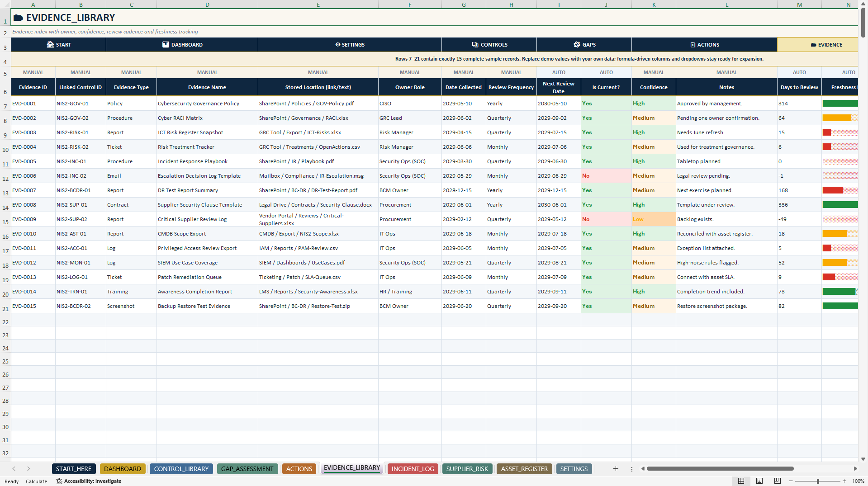
Task: Click horizontal scrollbar left arrow
Action: [x=643, y=469]
